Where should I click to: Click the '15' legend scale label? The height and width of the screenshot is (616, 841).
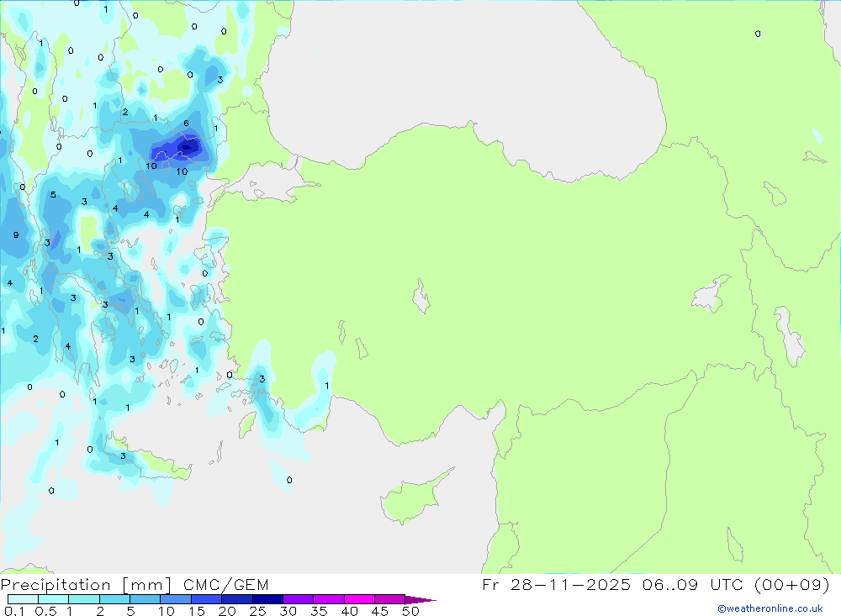point(197,611)
